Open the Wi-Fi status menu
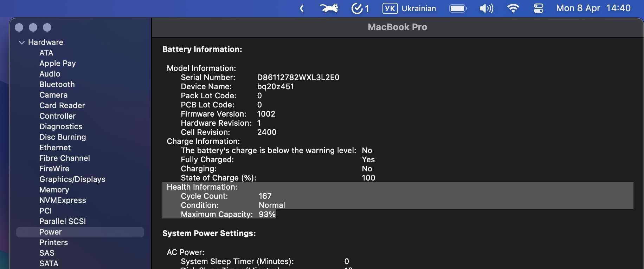 coord(513,8)
